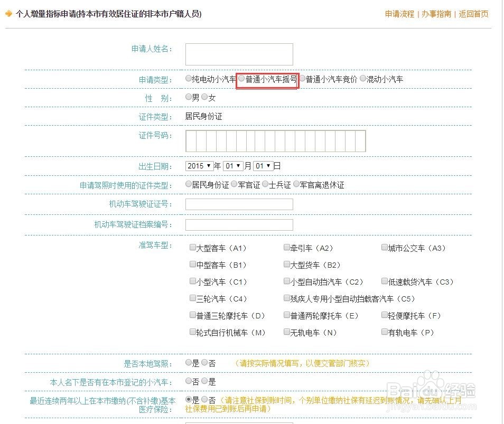Check 残疾人专用小型自动挡载客汽车（C5）

pos(286,298)
